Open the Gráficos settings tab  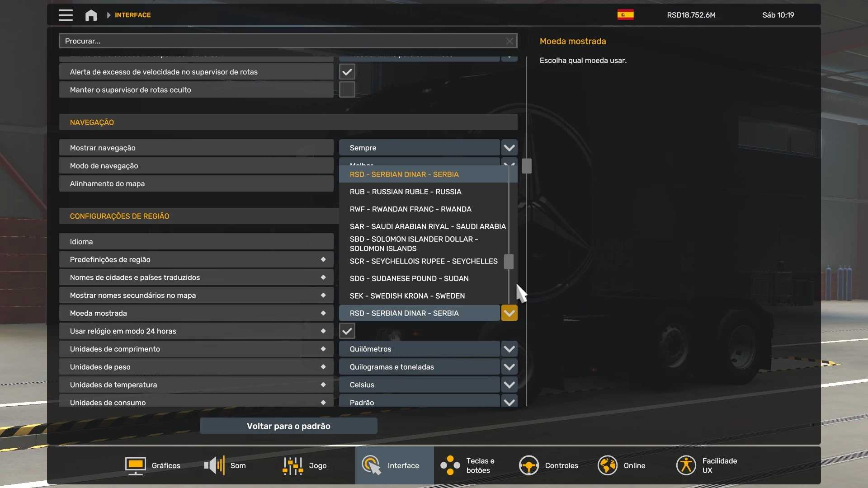[x=153, y=465]
